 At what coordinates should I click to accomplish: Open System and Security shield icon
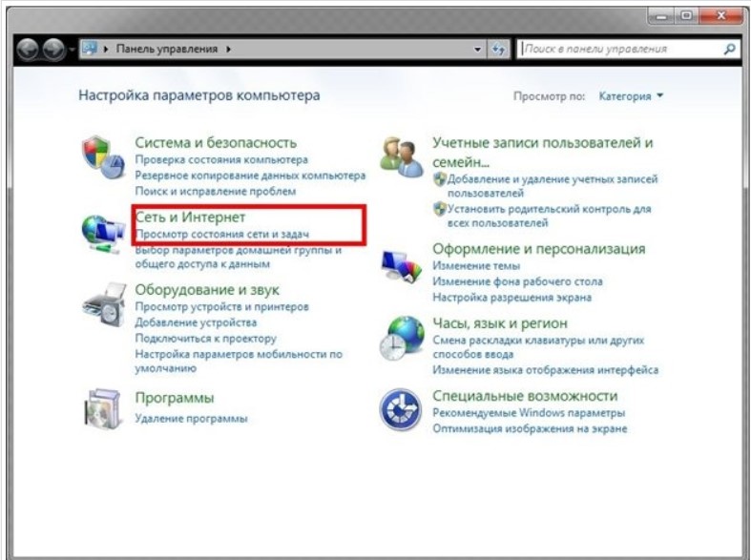(x=103, y=157)
